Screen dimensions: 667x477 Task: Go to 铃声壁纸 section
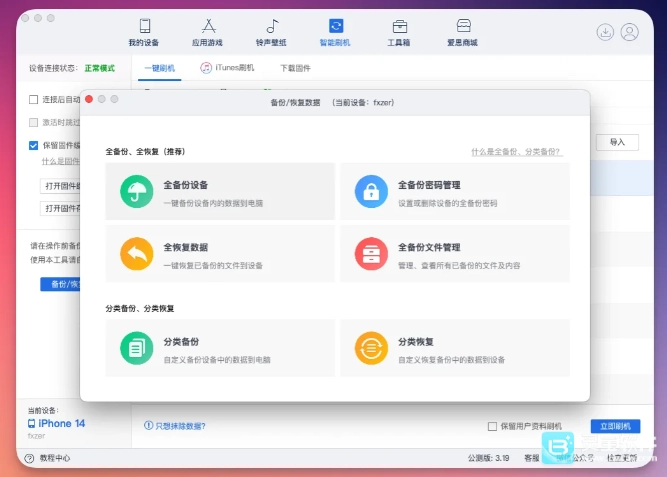click(272, 32)
